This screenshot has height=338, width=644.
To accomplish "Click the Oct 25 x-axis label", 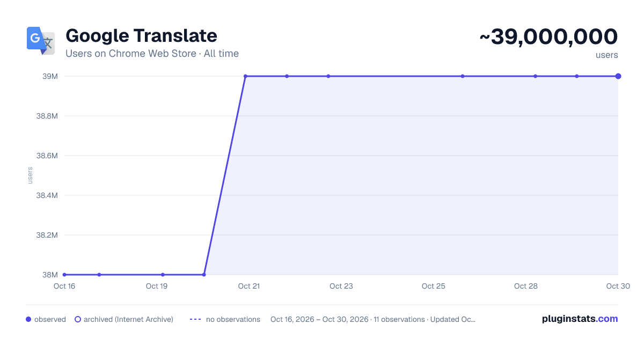I will 434,286.
